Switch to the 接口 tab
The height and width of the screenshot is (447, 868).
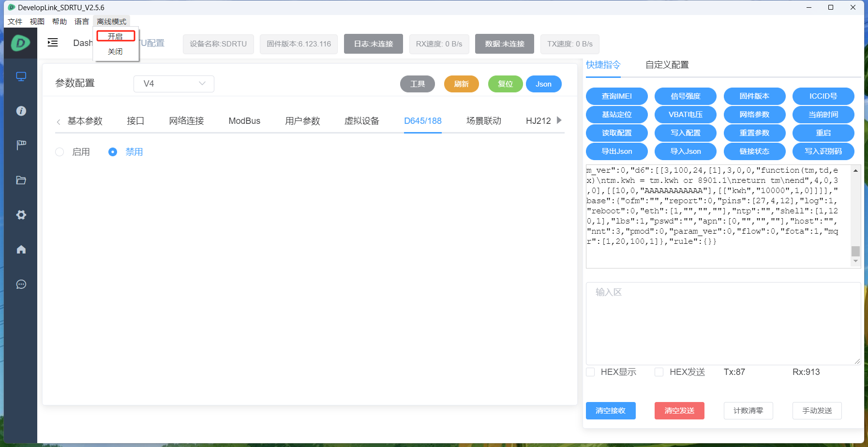tap(135, 121)
